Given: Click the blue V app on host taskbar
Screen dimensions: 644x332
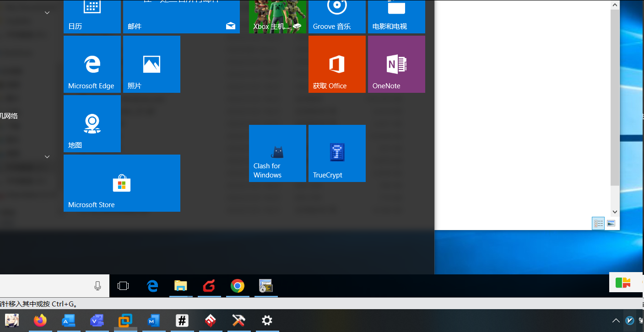Looking at the screenshot, I should 97,321.
